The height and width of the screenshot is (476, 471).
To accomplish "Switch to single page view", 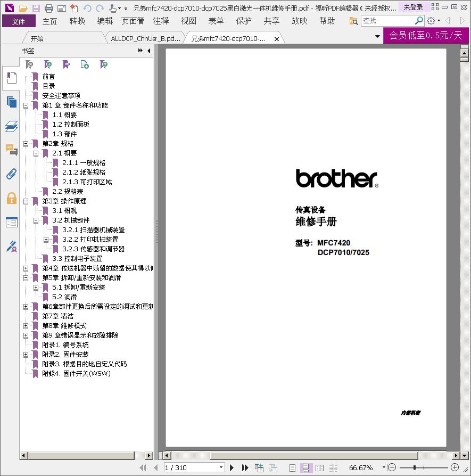I will (x=292, y=468).
